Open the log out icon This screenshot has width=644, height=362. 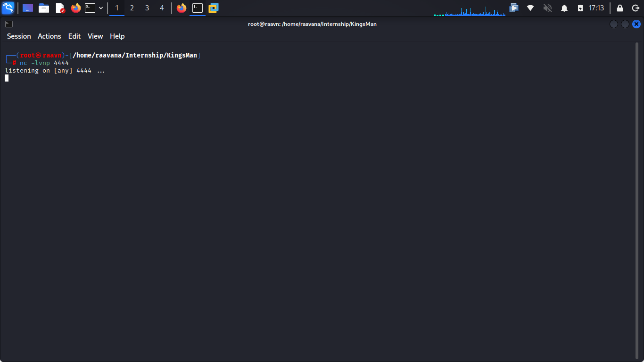point(635,8)
